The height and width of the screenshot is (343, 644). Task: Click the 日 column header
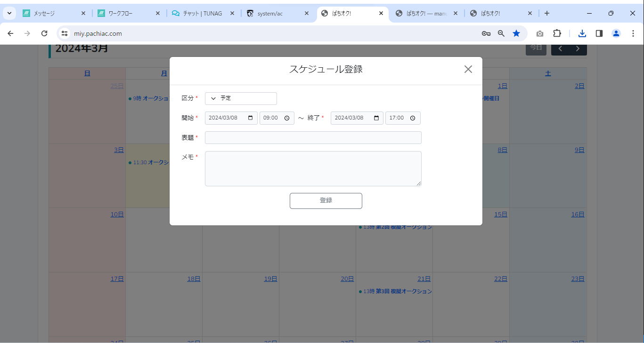tap(87, 73)
